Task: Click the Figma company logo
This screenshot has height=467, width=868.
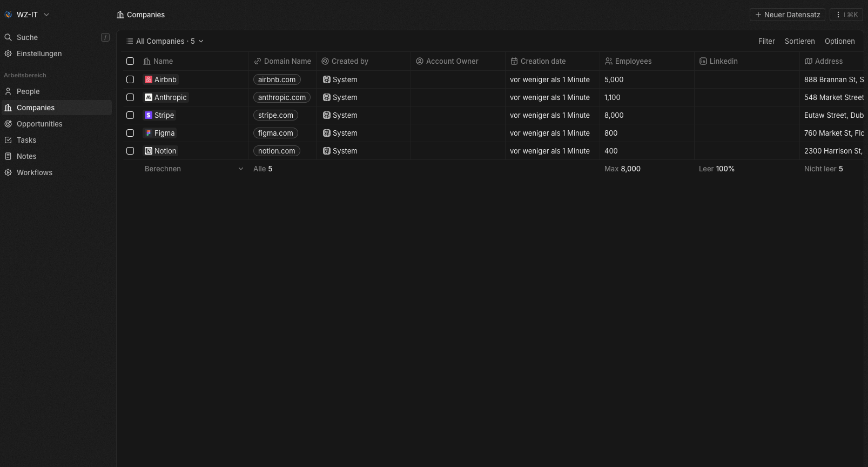Action: pos(149,133)
